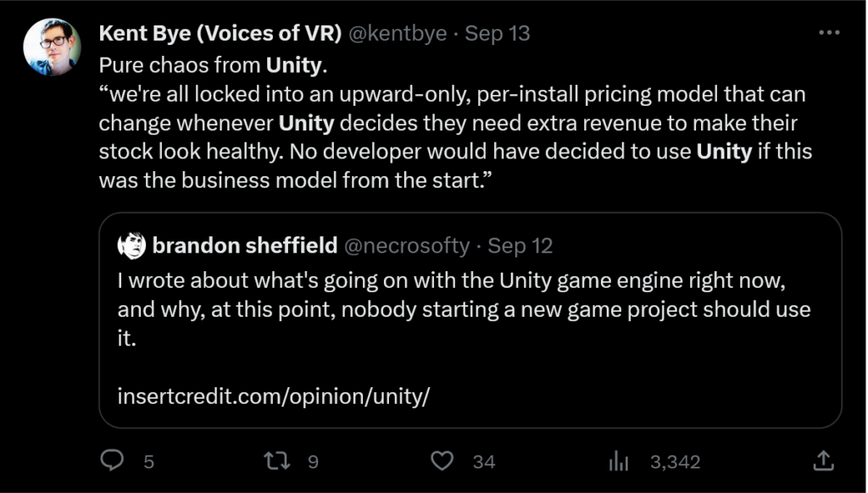This screenshot has height=493, width=868.
Task: Open the three-dot more options menu
Action: 827,34
